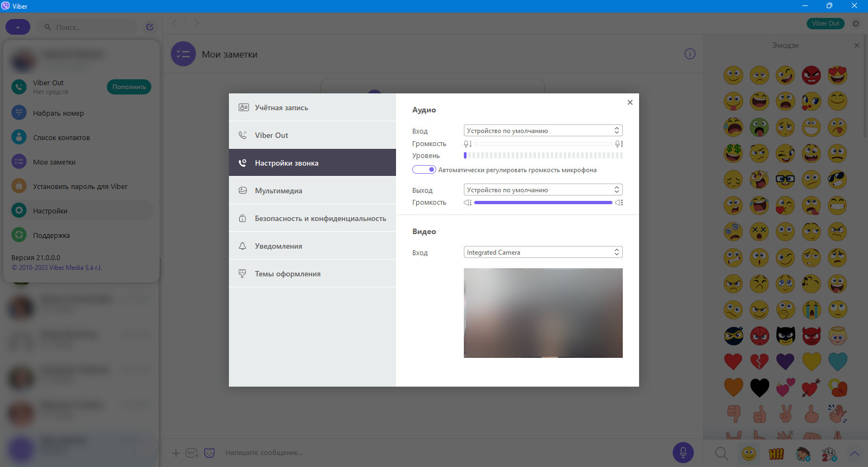Select the emoji smiley pack tab
868x467 pixels.
(x=749, y=453)
